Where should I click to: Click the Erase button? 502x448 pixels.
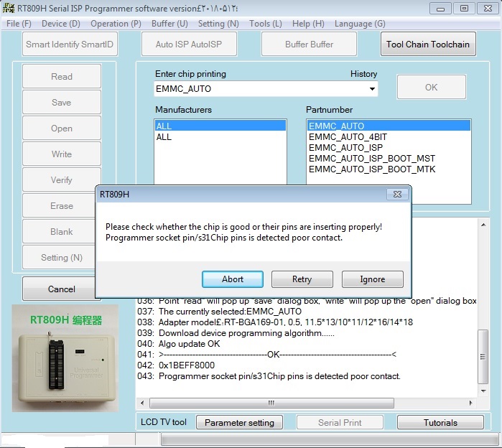pos(59,206)
